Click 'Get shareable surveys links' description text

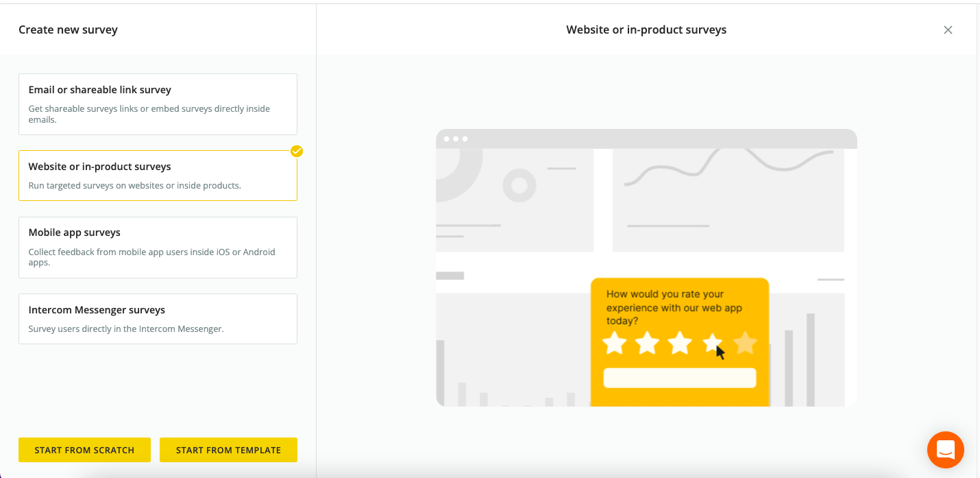[x=149, y=114]
